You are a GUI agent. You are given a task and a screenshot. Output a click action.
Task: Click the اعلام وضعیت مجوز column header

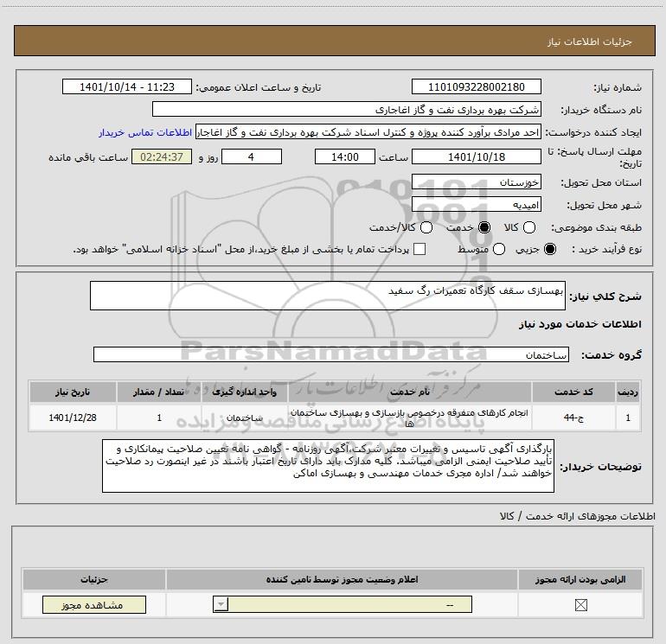coord(342,579)
